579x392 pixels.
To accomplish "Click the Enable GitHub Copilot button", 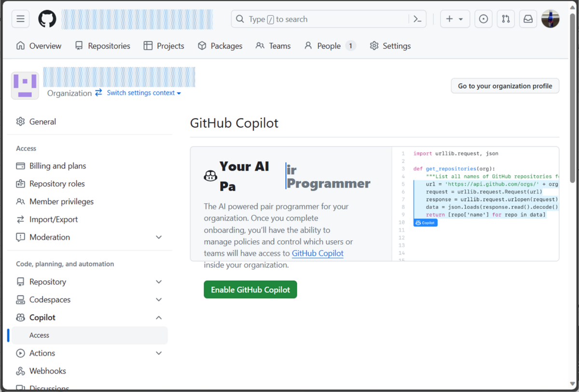I will 250,289.
